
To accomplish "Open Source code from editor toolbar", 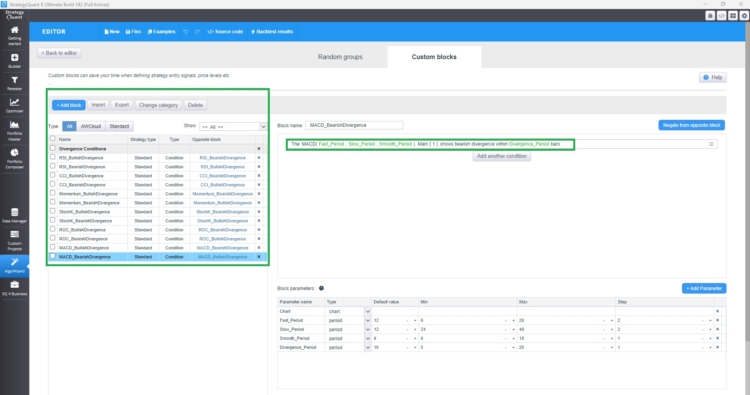I will point(225,32).
